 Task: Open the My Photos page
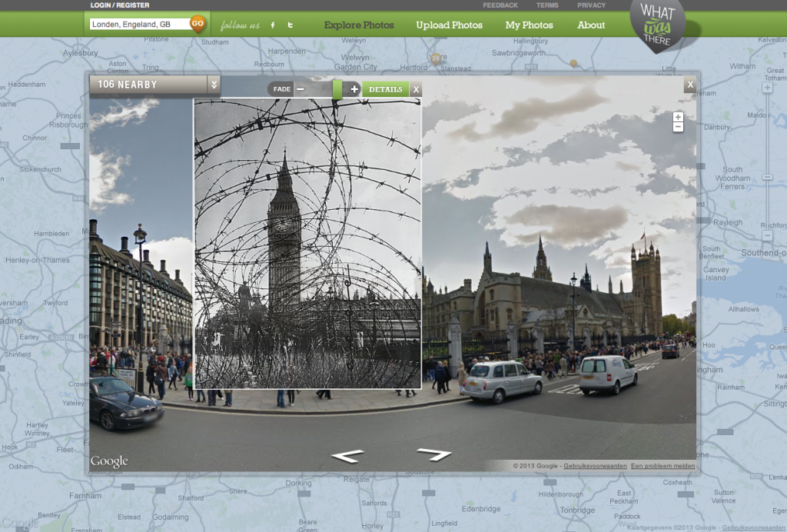tap(529, 25)
